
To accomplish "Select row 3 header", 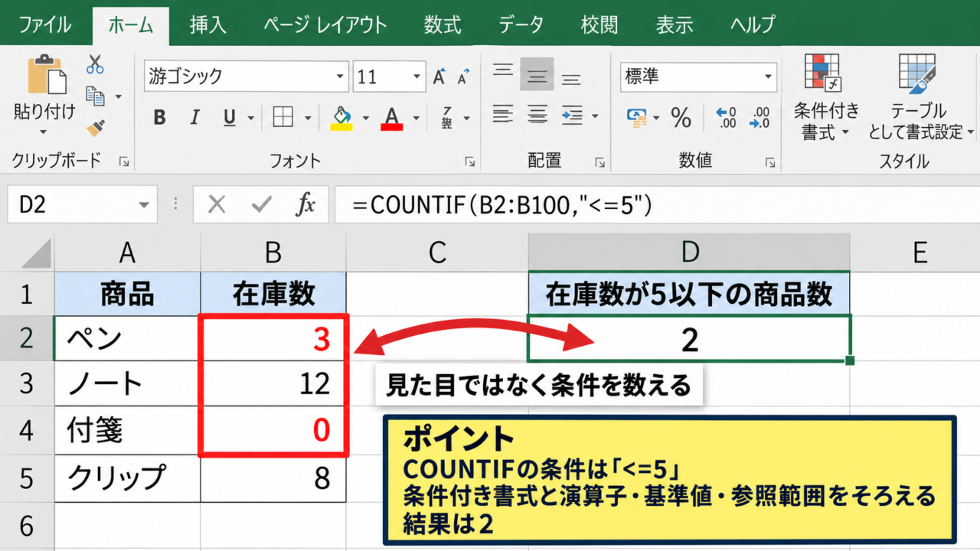I will tap(27, 383).
